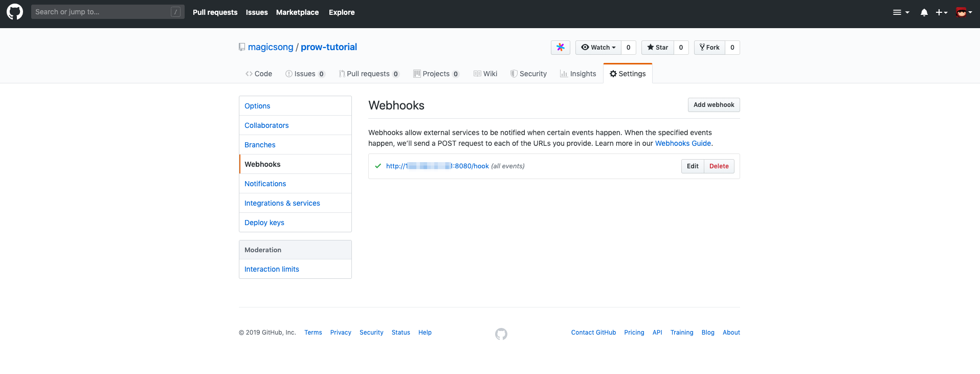Open Issues in the top navigation
Screen dimensions: 980x374
[x=257, y=12]
